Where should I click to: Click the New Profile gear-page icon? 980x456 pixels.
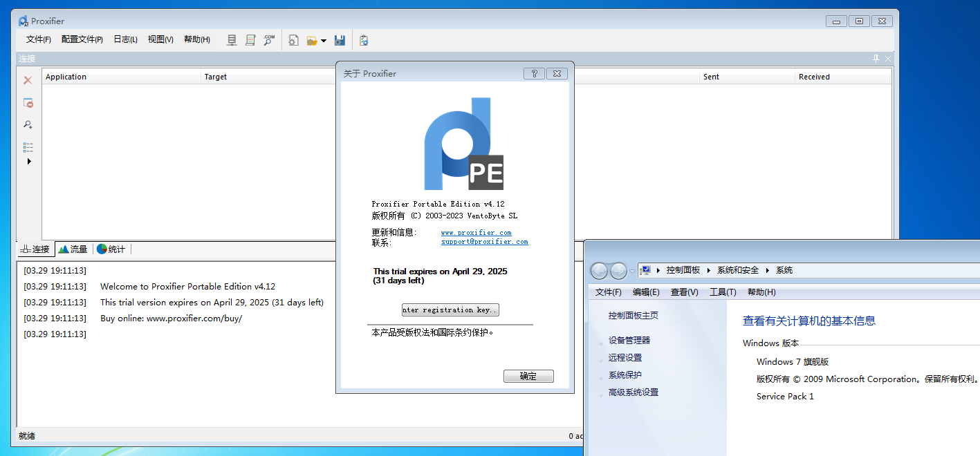click(293, 41)
